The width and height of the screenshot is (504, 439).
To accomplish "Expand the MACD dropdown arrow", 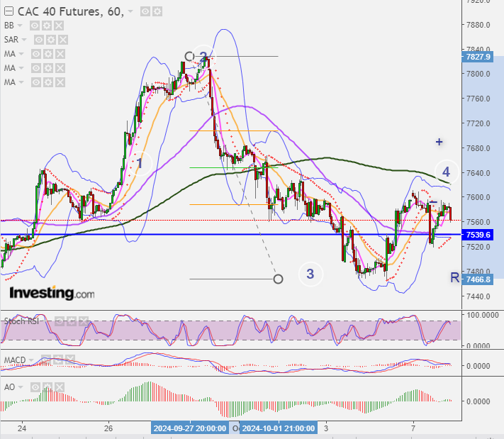I will coord(31,360).
